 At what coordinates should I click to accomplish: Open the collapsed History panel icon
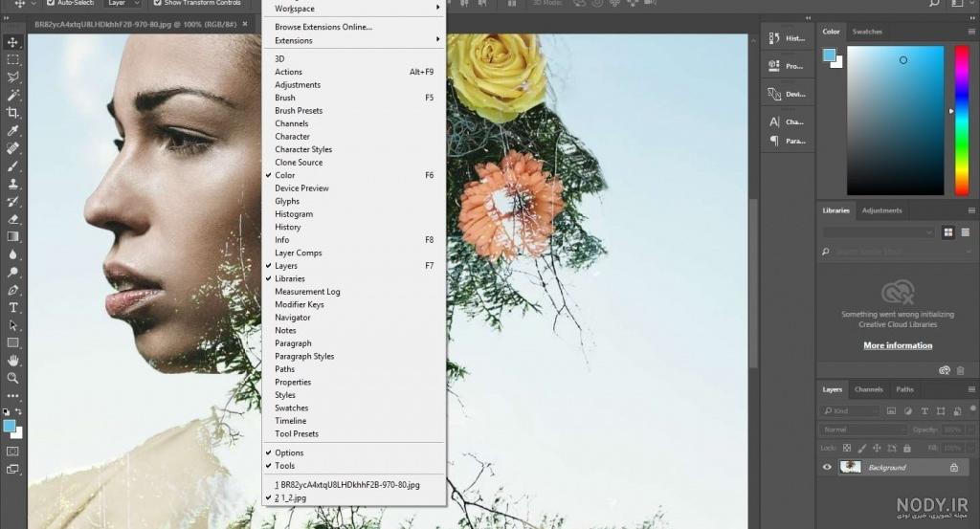(788, 38)
